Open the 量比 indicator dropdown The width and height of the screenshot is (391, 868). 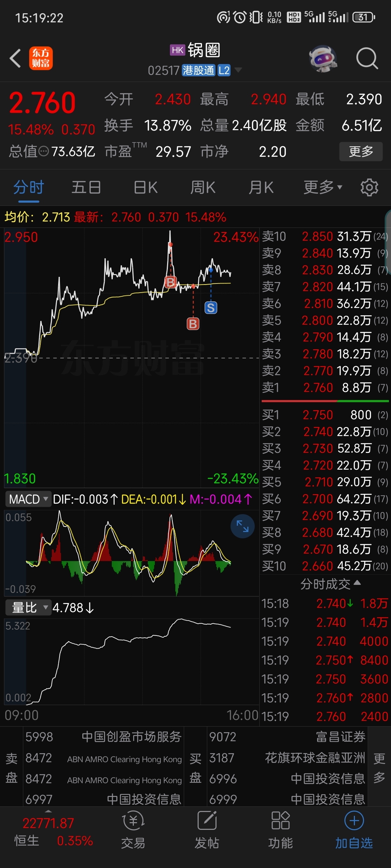[x=28, y=608]
